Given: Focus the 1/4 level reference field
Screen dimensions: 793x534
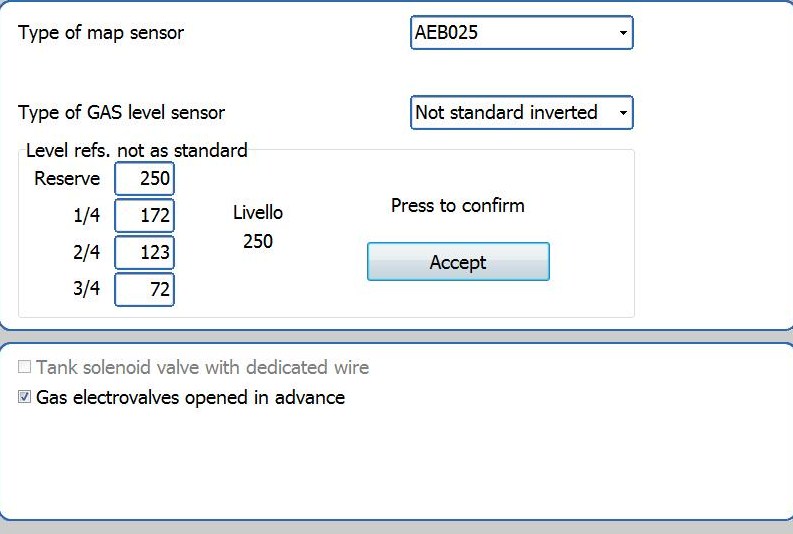Looking at the screenshot, I should (x=145, y=216).
